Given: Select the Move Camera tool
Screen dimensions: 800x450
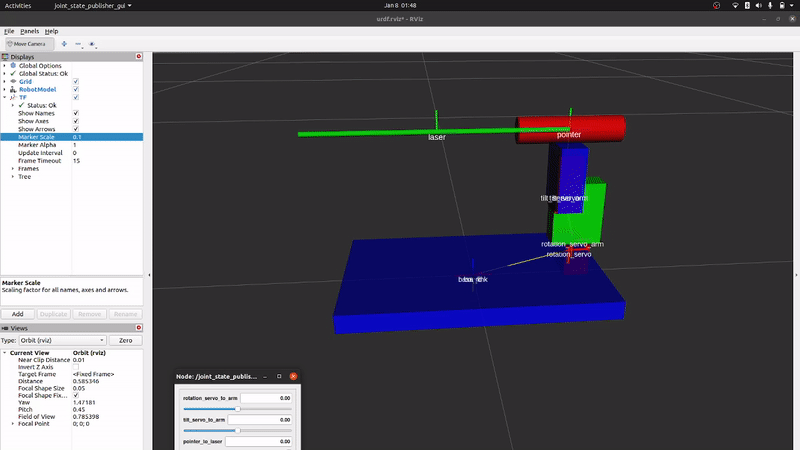Looking at the screenshot, I should pos(29,44).
